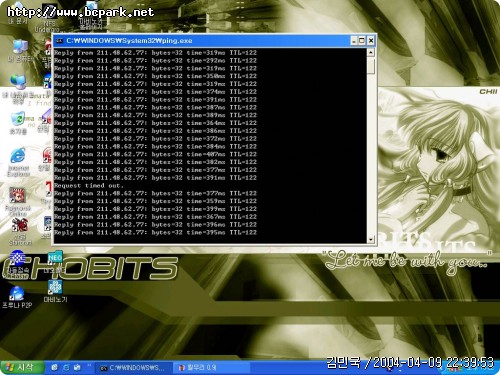Open the 자동접속 globe desktop shortcut
The width and height of the screenshot is (500, 375).
coord(17,264)
